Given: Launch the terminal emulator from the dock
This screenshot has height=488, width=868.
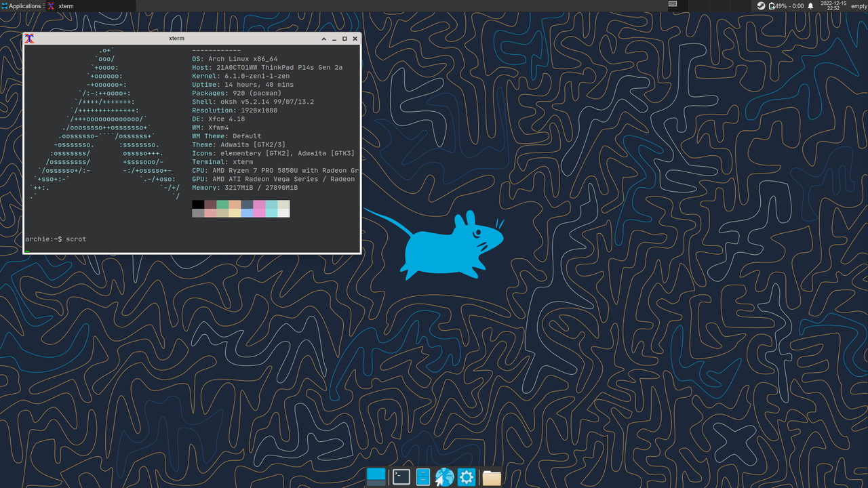Looking at the screenshot, I should 401,477.
